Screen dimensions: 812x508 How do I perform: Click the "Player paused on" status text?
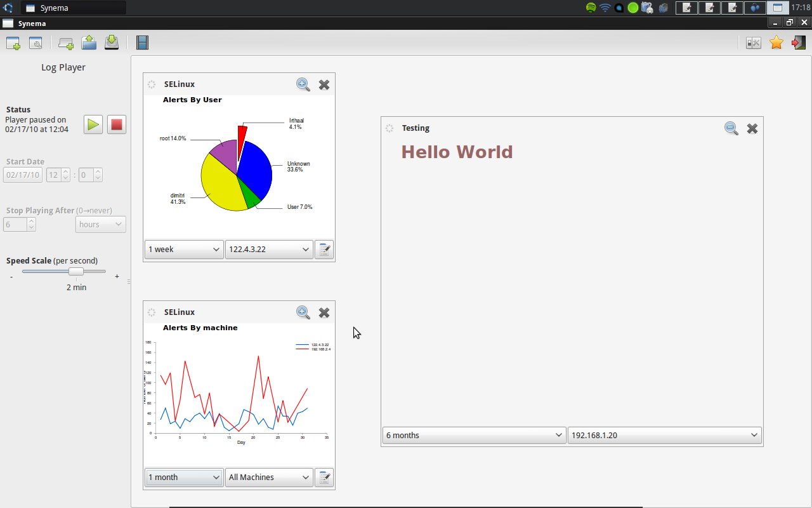click(x=36, y=120)
